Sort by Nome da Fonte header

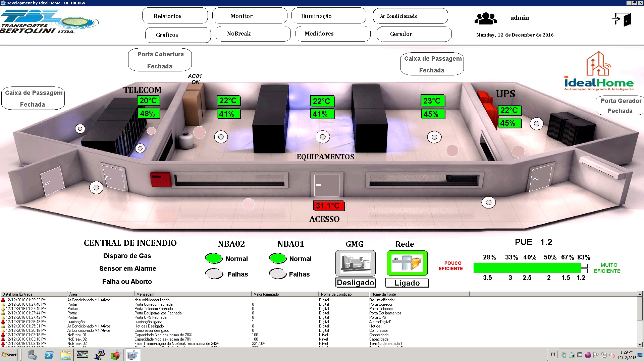click(419, 294)
